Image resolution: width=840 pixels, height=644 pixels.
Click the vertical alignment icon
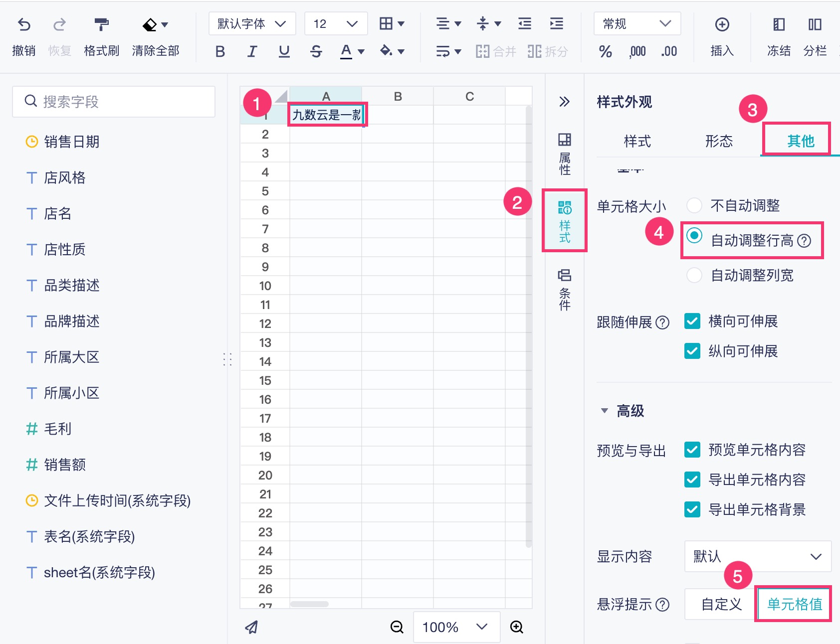pos(482,23)
